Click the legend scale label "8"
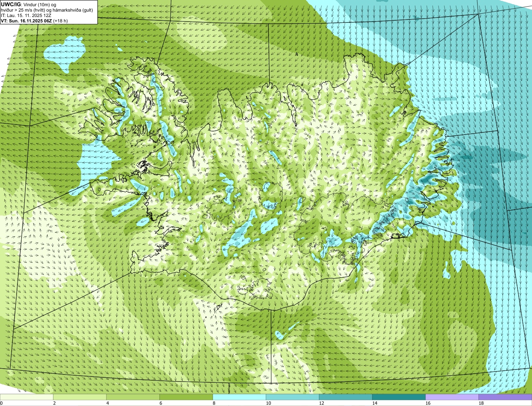The image size is (532, 406). [x=214, y=403]
